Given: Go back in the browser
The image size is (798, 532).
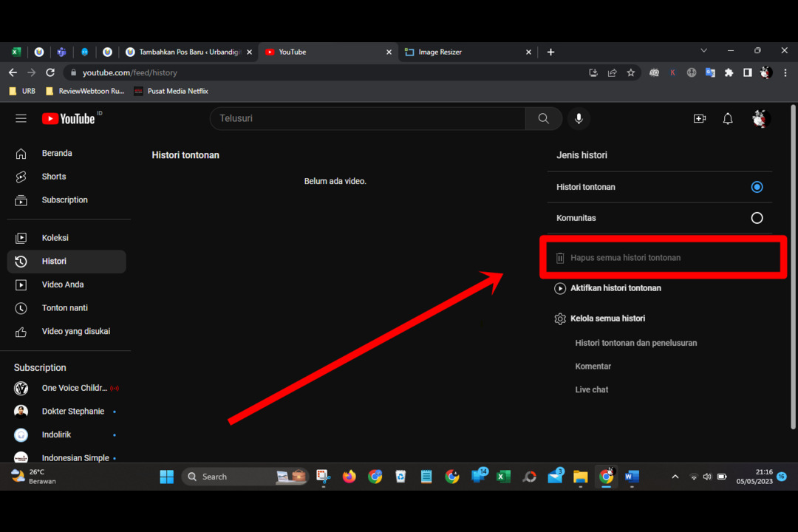Looking at the screenshot, I should (x=13, y=73).
